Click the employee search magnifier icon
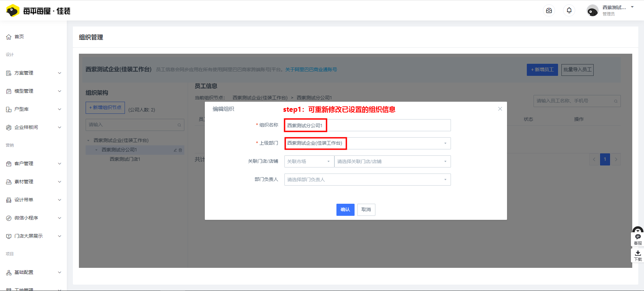Image resolution: width=644 pixels, height=291 pixels. 616,101
